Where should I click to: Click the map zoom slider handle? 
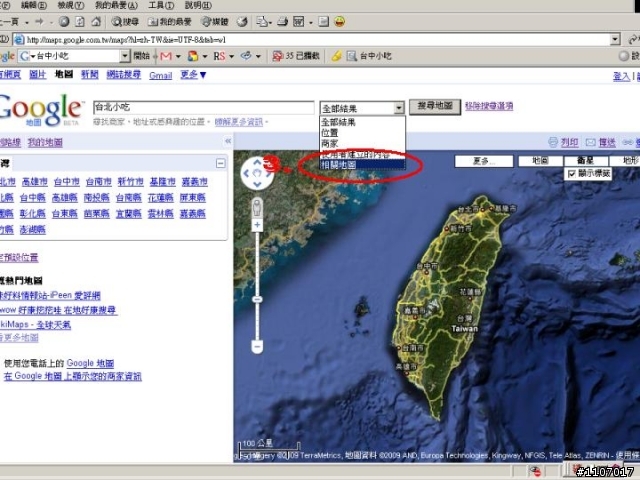click(257, 300)
